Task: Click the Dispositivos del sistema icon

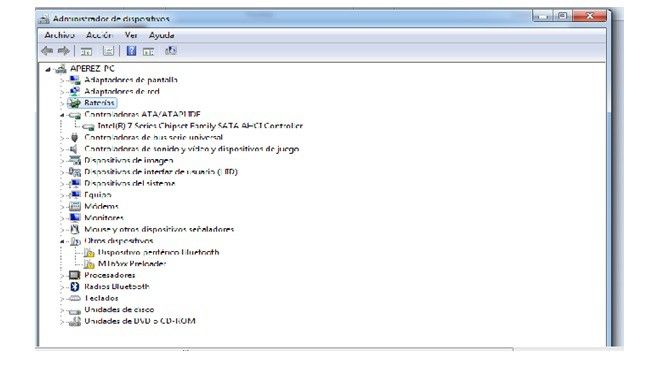Action: (75, 183)
